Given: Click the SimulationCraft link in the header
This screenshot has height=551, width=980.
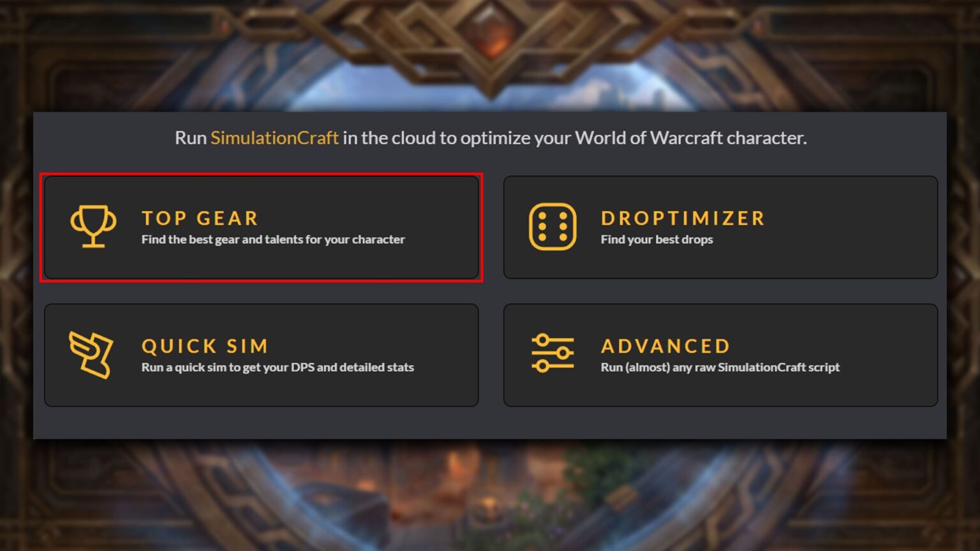Looking at the screenshot, I should pyautogui.click(x=275, y=137).
